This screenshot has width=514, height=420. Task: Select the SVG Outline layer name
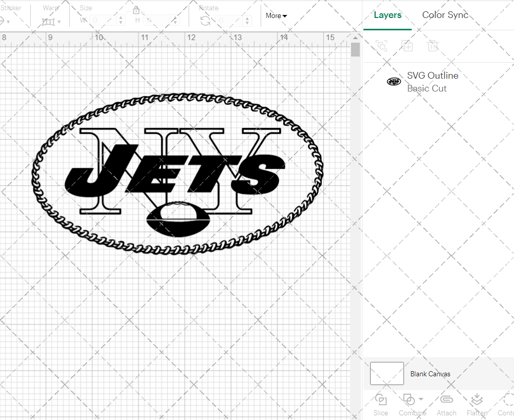433,76
